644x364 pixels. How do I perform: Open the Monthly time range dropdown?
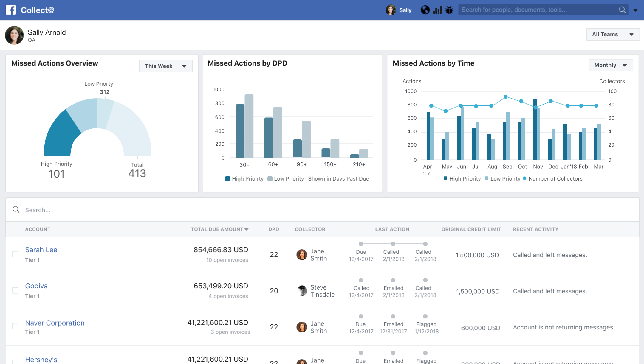(x=610, y=65)
